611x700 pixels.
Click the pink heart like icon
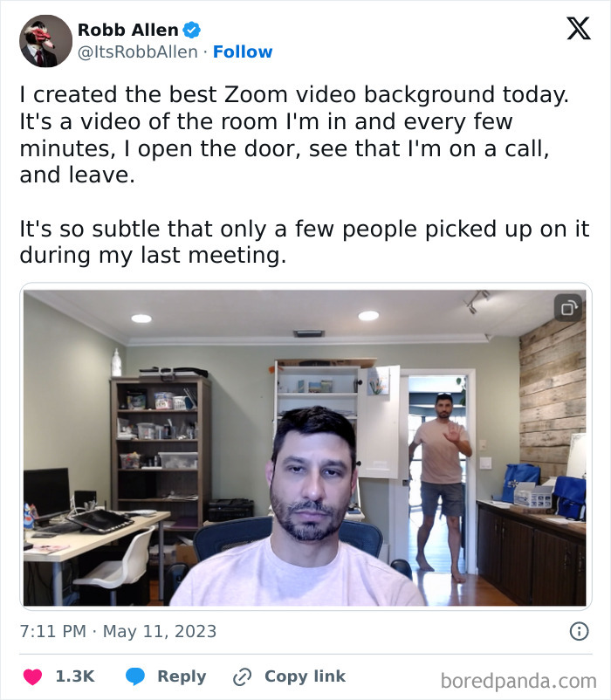tap(32, 676)
